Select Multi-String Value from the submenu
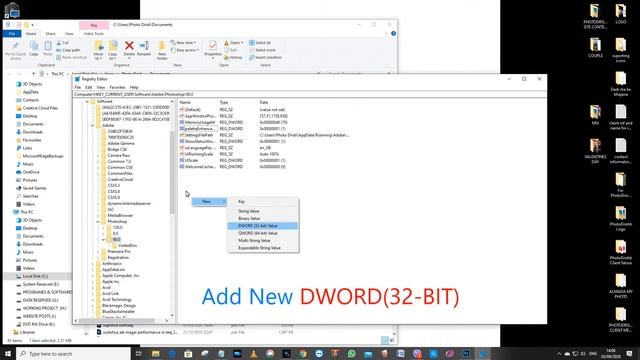This screenshot has height=360, width=640. tap(263, 240)
